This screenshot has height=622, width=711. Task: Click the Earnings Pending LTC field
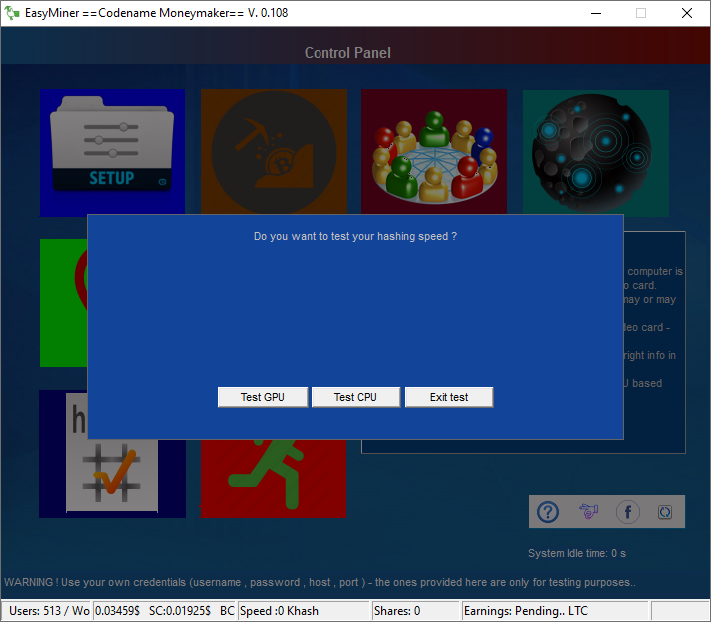click(x=554, y=611)
